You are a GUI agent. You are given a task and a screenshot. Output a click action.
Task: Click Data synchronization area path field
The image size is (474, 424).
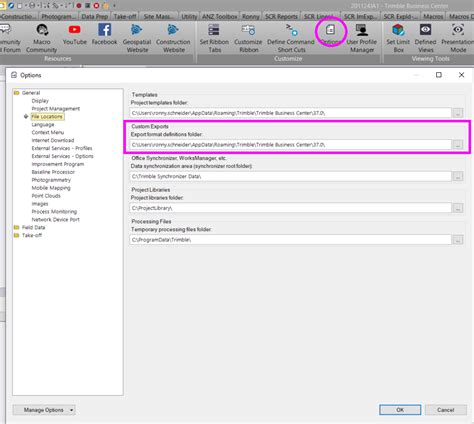[290, 176]
